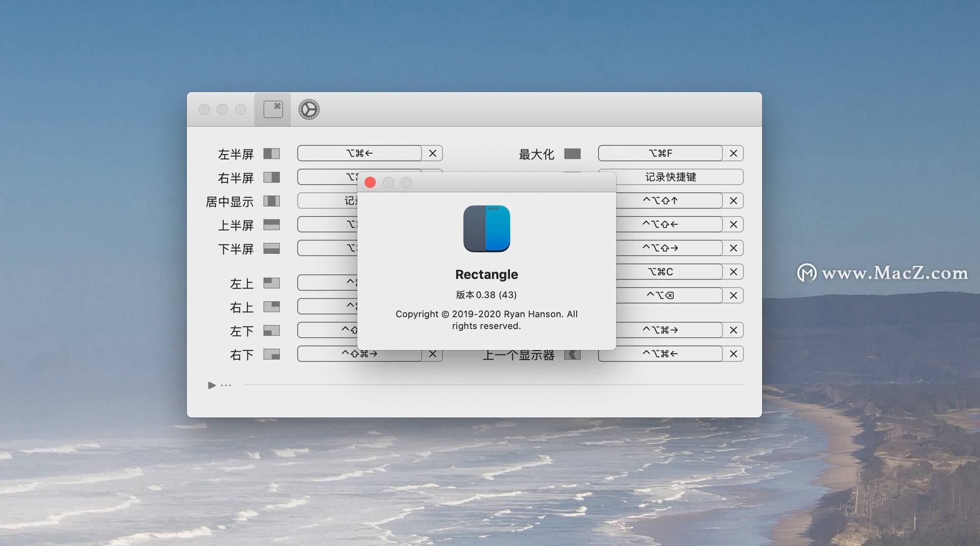Screen dimensions: 980x546
Task: Click the 右下 bottom-right corner icon
Action: pos(272,354)
